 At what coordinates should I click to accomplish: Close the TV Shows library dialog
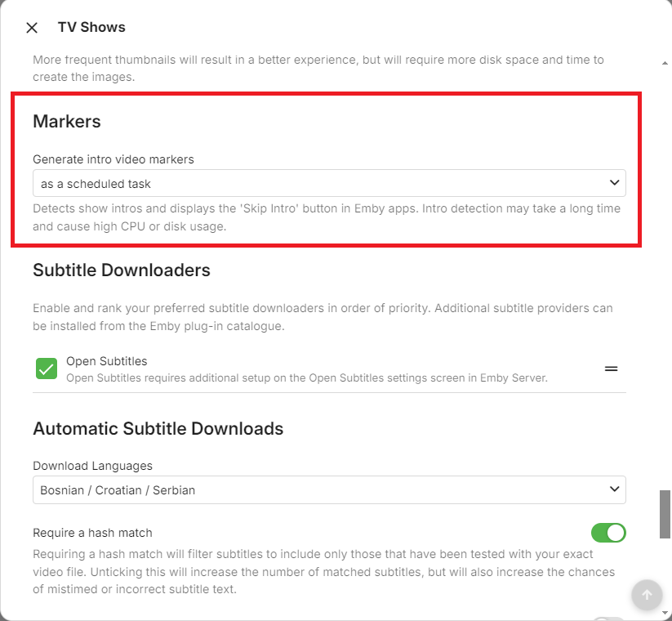tap(32, 28)
